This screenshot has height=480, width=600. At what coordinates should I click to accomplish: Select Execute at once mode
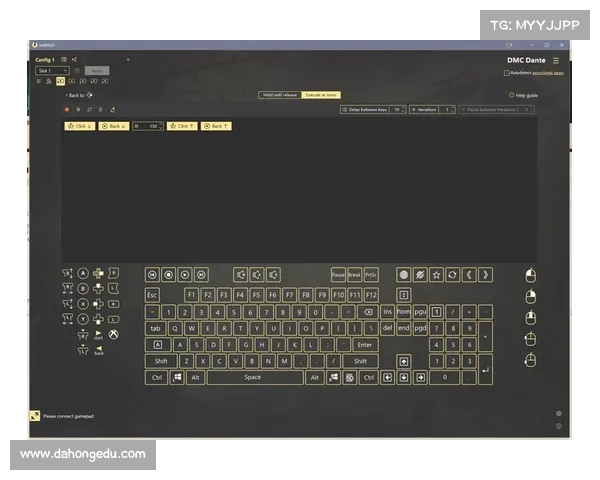click(x=320, y=95)
